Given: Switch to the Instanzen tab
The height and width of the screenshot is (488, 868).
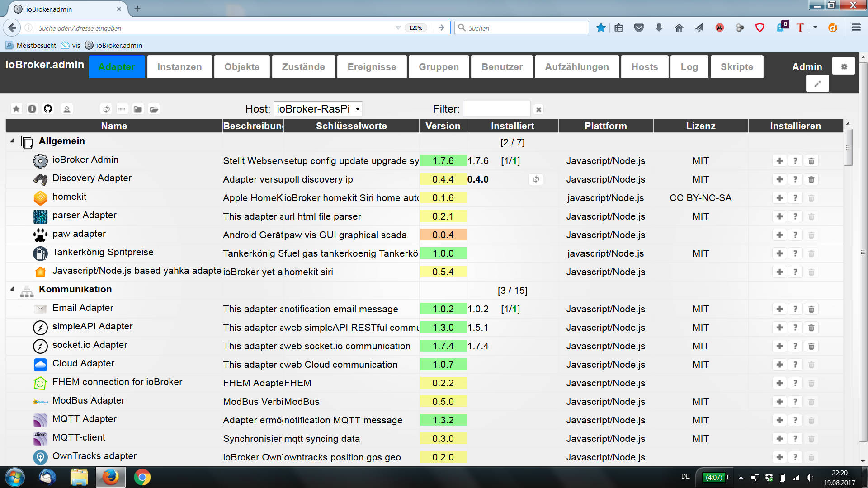Looking at the screenshot, I should point(179,67).
